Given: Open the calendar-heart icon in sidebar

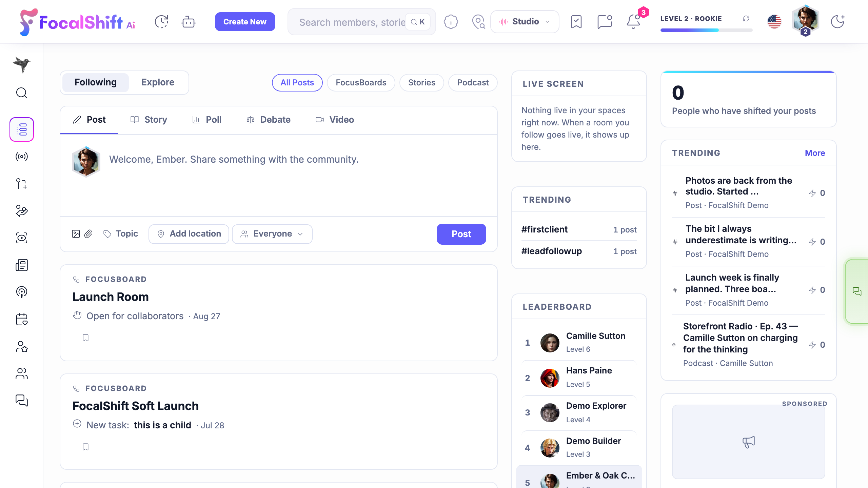Looking at the screenshot, I should [22, 319].
